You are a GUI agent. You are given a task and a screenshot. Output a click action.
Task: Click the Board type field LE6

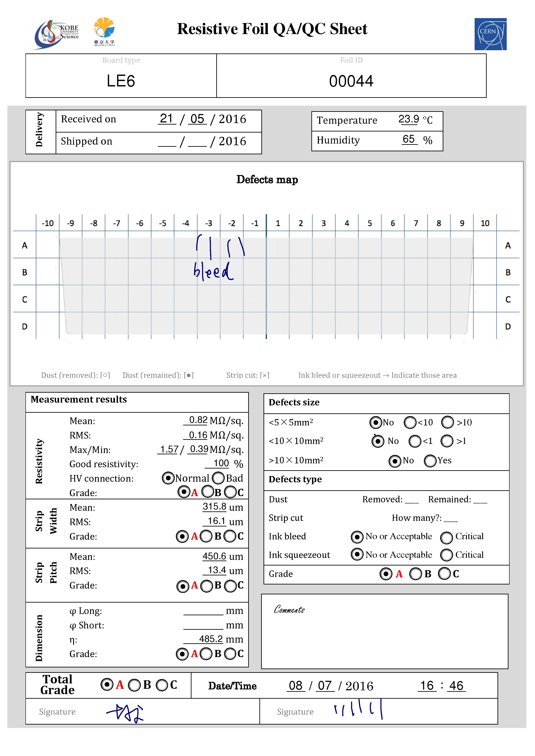click(x=121, y=81)
